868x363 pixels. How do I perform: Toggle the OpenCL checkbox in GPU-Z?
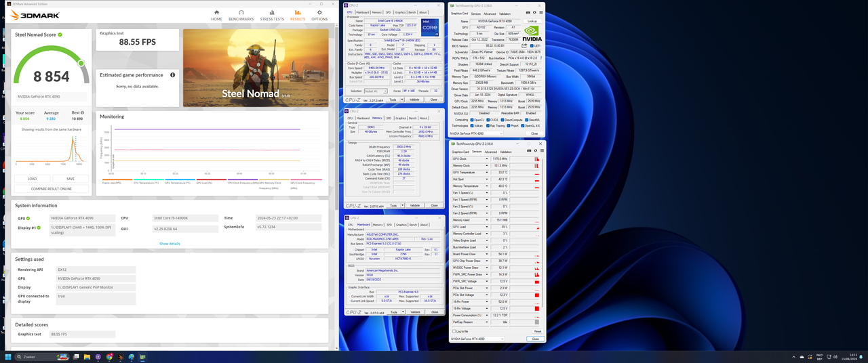[x=472, y=120]
